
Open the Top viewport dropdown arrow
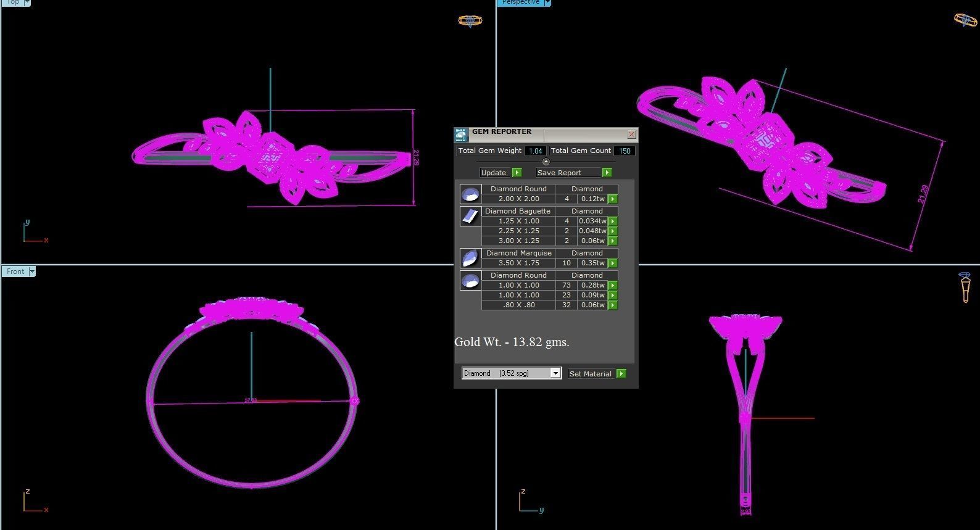pyautogui.click(x=27, y=2)
